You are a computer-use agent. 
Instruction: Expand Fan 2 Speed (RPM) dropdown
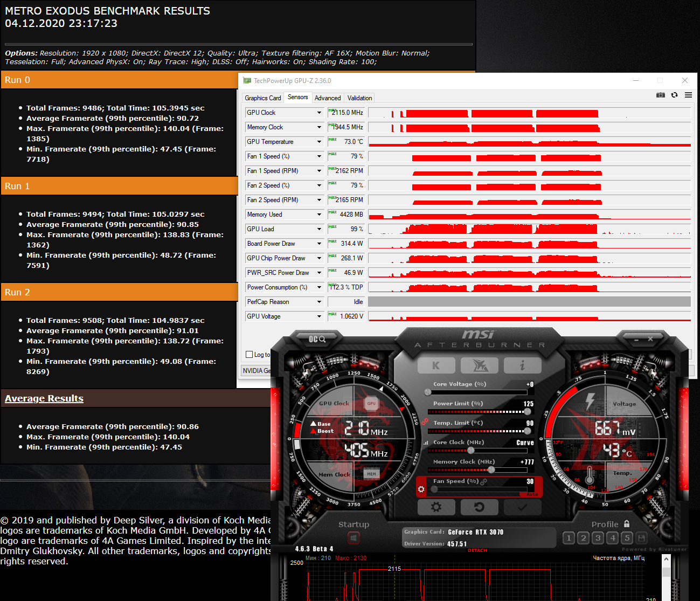(x=319, y=200)
